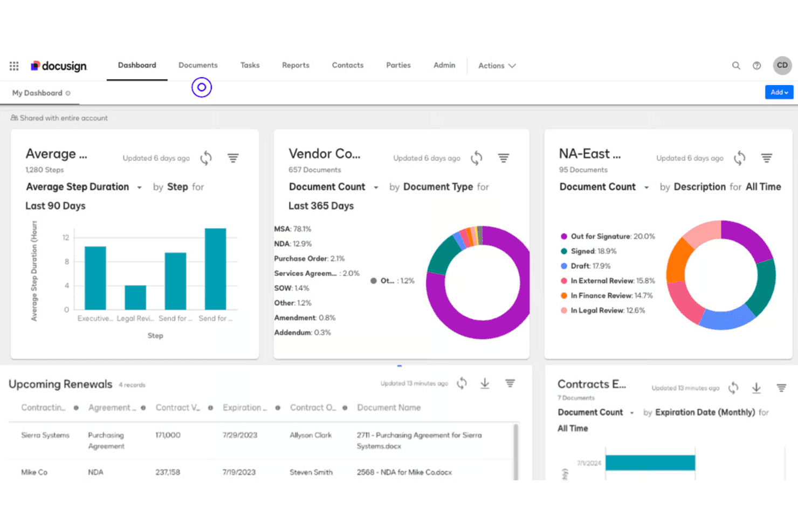
Task: Open the Contacts tab
Action: [348, 65]
